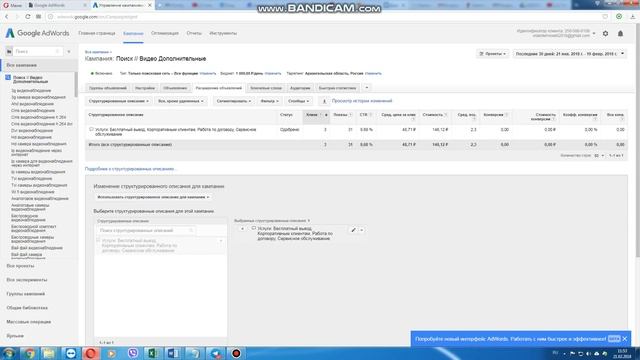
Task: Open the "Отчеты" top menu
Action: point(194,33)
